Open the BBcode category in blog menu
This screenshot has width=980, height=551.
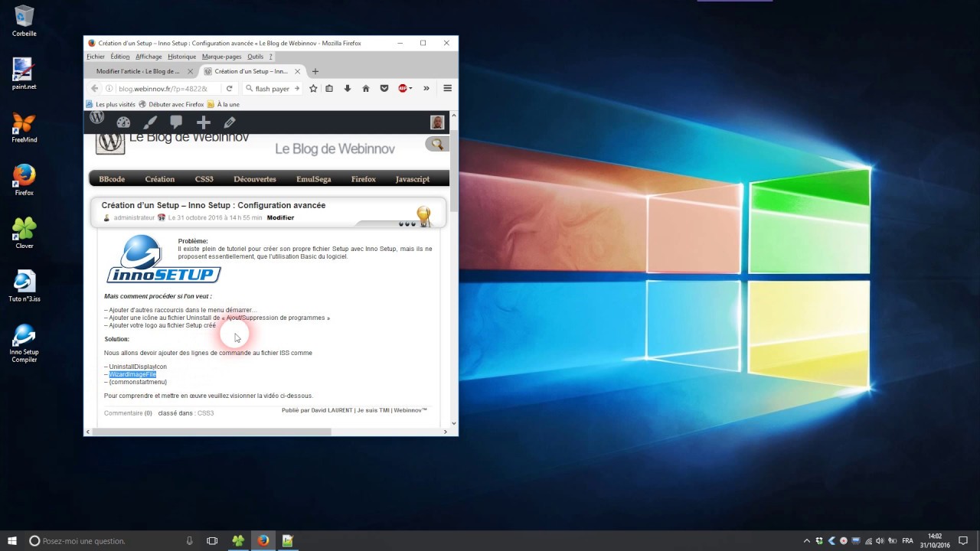click(112, 179)
